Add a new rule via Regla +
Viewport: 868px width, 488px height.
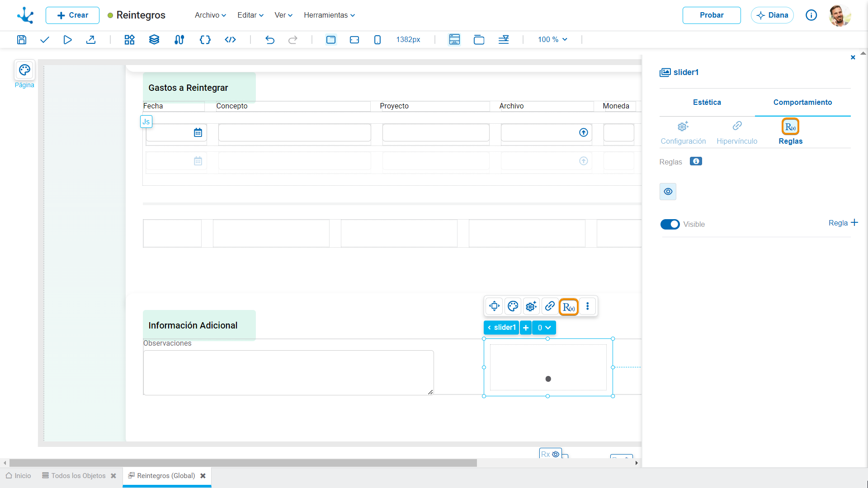coord(843,223)
